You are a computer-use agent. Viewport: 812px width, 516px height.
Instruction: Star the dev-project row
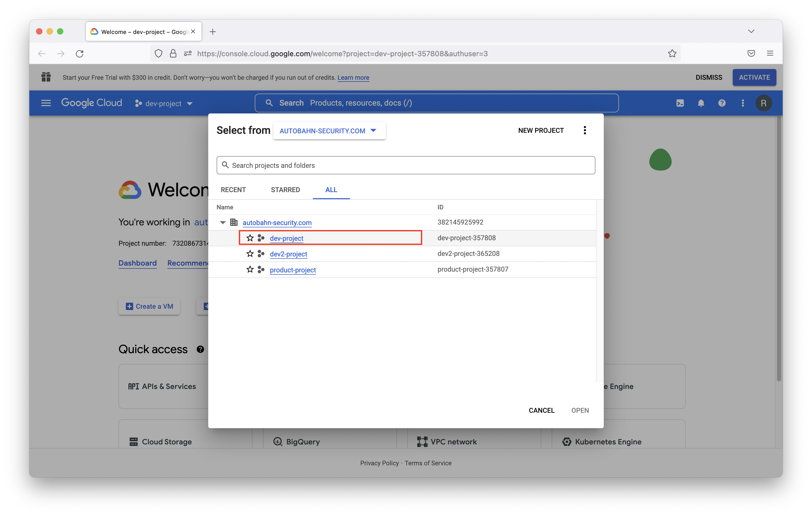(250, 238)
